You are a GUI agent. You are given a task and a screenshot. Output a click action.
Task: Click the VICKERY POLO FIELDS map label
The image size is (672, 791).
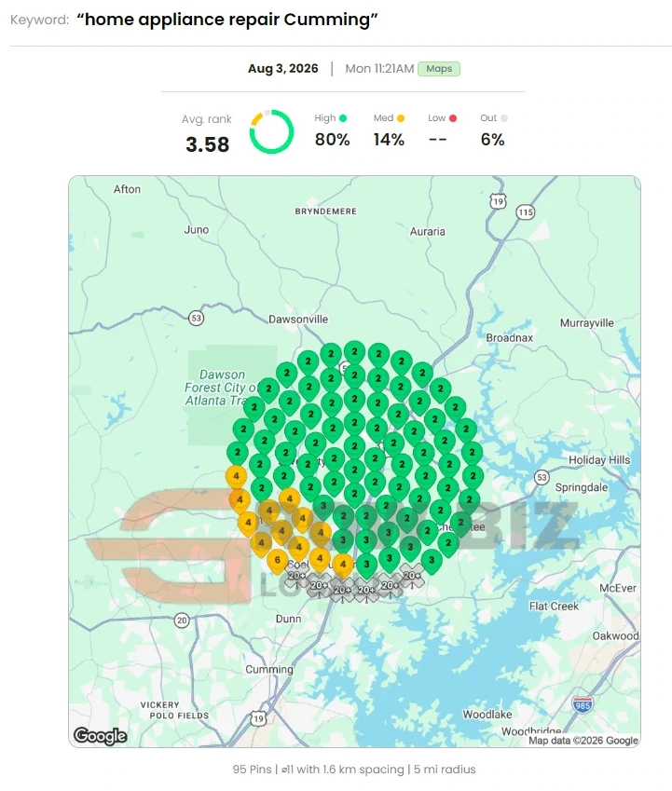[x=174, y=710]
